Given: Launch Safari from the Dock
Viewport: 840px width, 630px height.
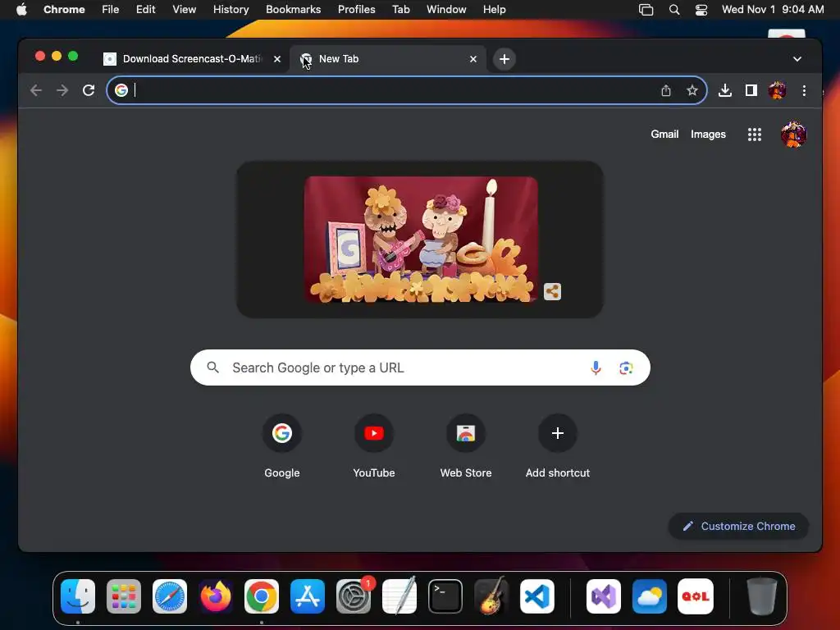Looking at the screenshot, I should tap(170, 596).
